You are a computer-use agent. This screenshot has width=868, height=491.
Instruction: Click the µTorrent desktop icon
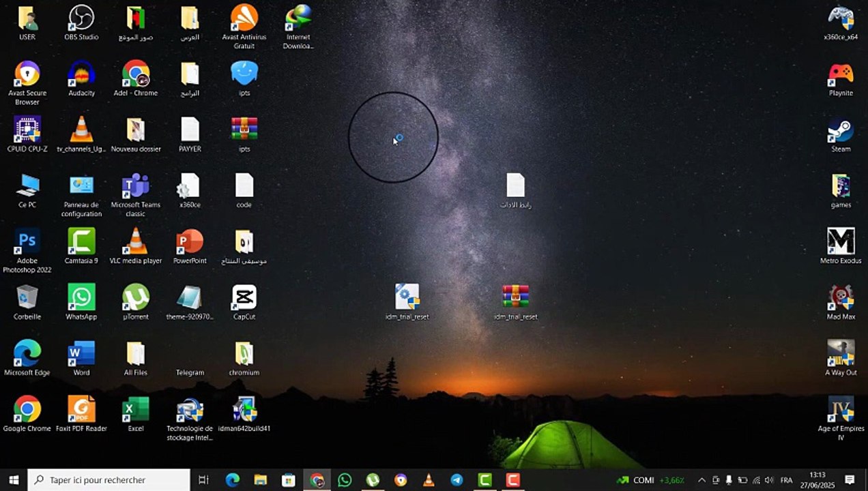(136, 302)
